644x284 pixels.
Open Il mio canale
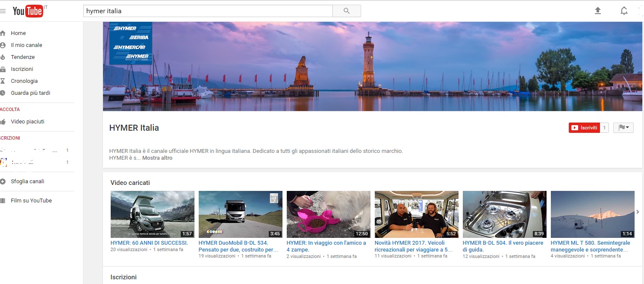click(x=26, y=45)
